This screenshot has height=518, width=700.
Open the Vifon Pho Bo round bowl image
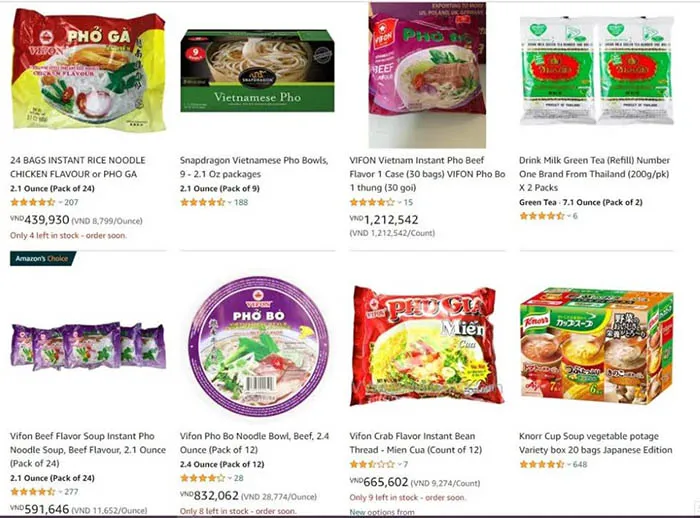pyautogui.click(x=258, y=347)
